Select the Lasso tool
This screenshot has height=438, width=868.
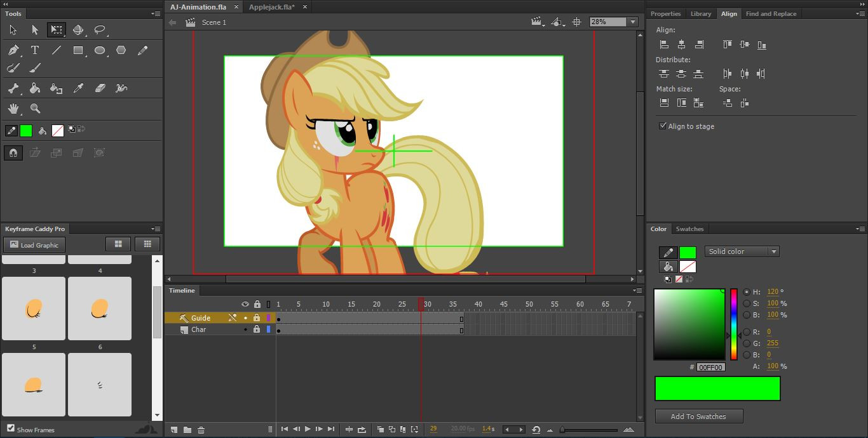100,30
